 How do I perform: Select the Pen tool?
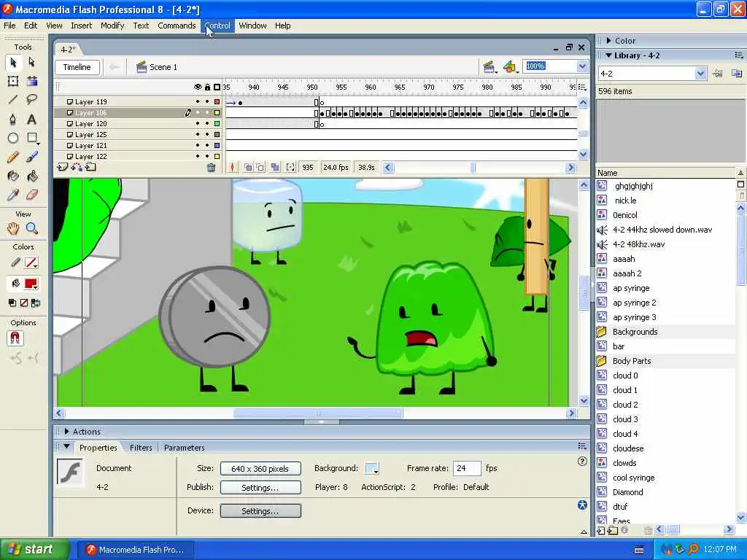13,119
